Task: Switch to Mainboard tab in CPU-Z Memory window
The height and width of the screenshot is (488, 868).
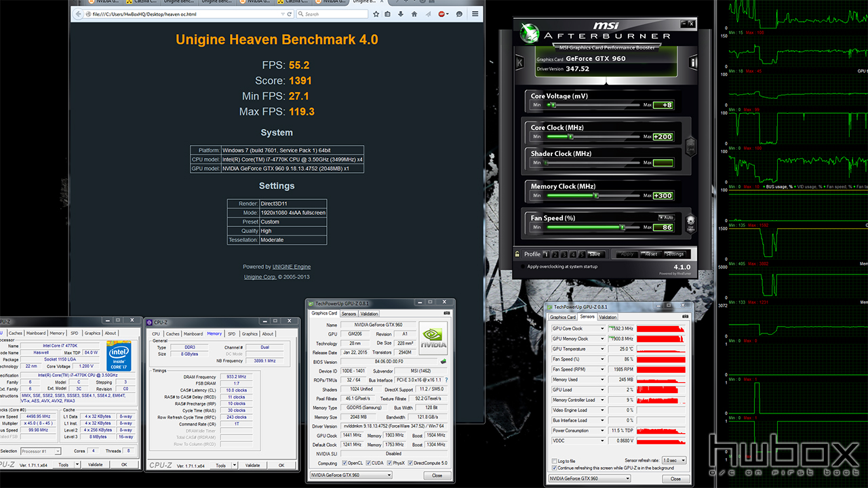Action: [193, 333]
